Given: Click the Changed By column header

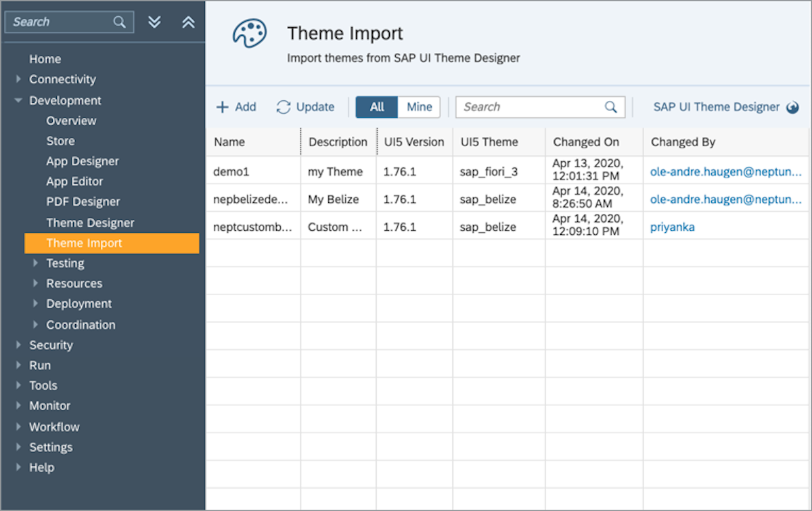Looking at the screenshot, I should click(726, 142).
